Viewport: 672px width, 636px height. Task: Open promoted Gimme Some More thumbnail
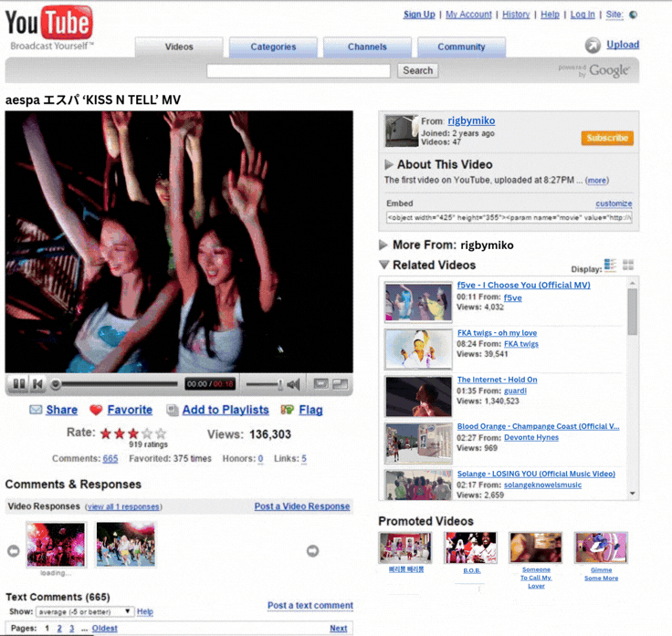pyautogui.click(x=602, y=547)
